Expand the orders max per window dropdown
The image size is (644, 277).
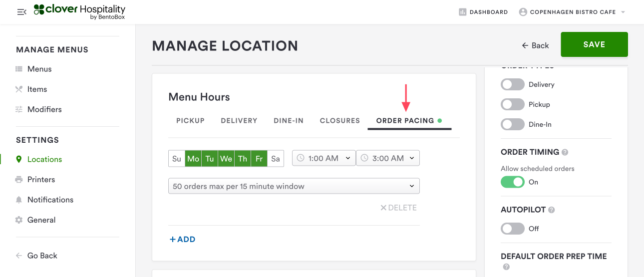(x=294, y=186)
